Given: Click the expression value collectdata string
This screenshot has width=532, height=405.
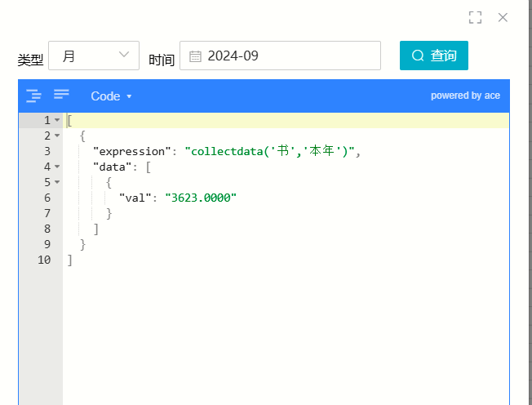Looking at the screenshot, I should (x=270, y=151).
